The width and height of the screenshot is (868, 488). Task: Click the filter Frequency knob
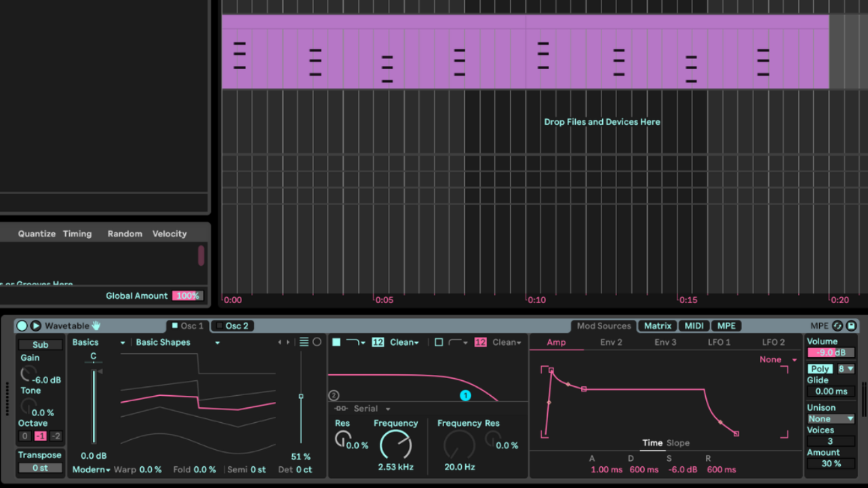[395, 445]
